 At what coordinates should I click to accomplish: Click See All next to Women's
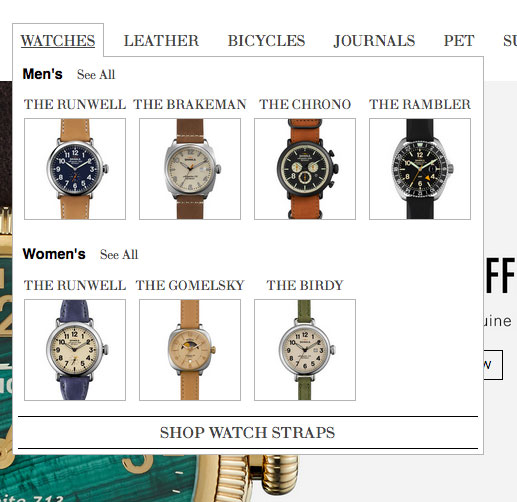[119, 255]
